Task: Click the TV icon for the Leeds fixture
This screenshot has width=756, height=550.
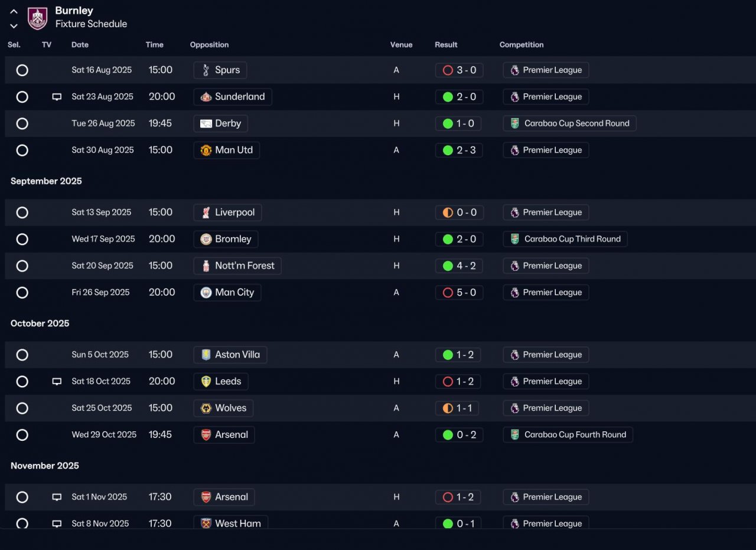Action: [x=57, y=381]
